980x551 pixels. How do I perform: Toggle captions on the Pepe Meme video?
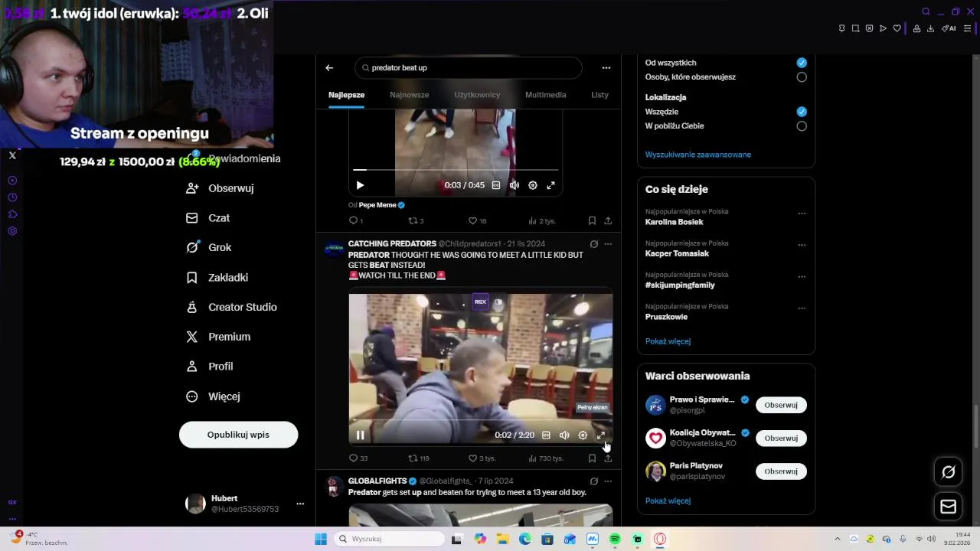click(x=496, y=185)
